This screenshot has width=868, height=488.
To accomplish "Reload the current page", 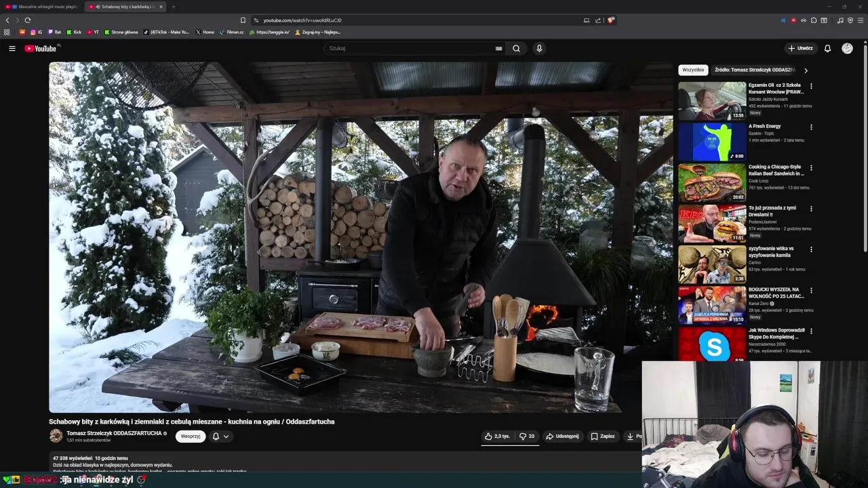I will pos(28,20).
